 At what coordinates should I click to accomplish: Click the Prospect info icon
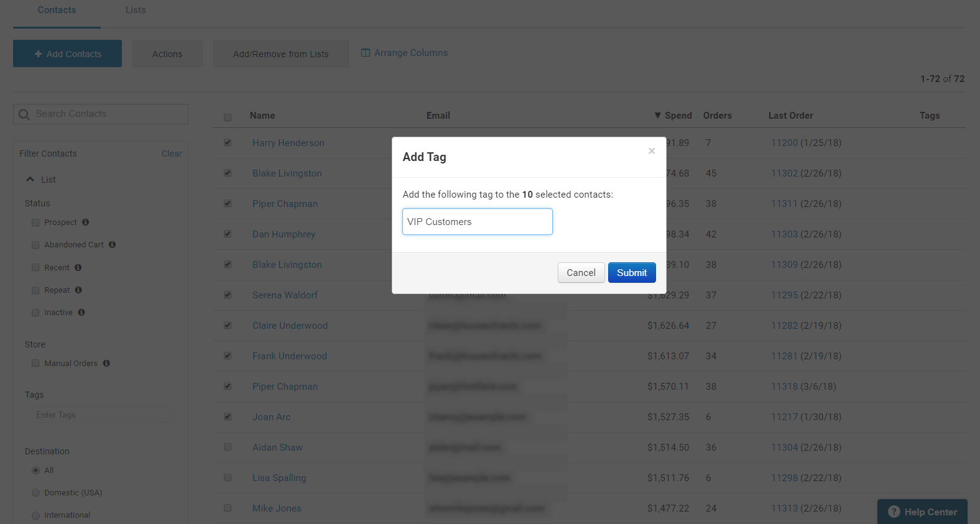tap(86, 222)
